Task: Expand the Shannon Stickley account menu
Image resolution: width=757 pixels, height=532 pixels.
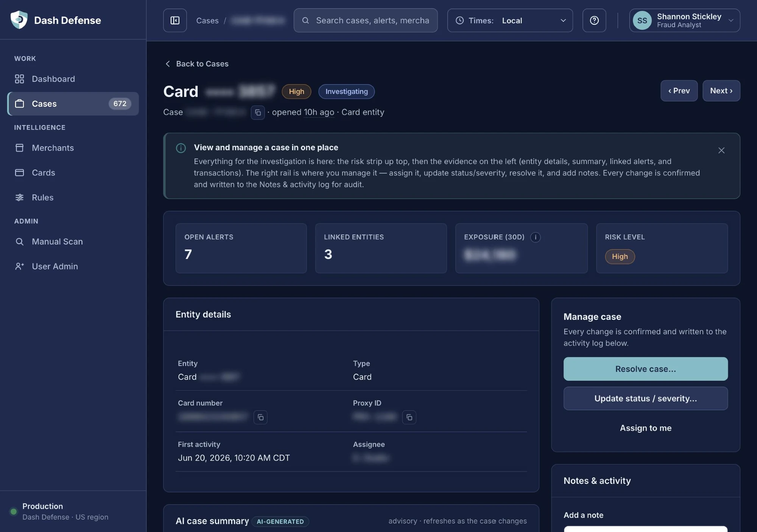Action: click(685, 20)
